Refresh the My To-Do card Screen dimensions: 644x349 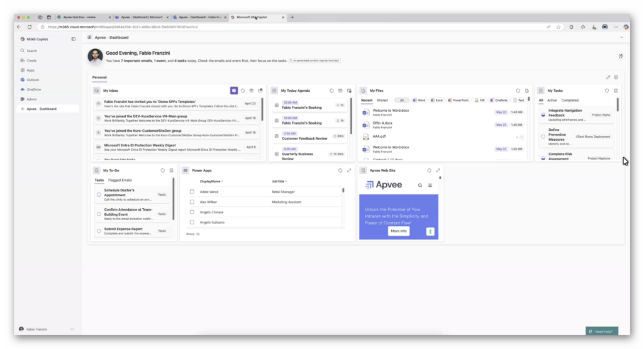pyautogui.click(x=163, y=170)
